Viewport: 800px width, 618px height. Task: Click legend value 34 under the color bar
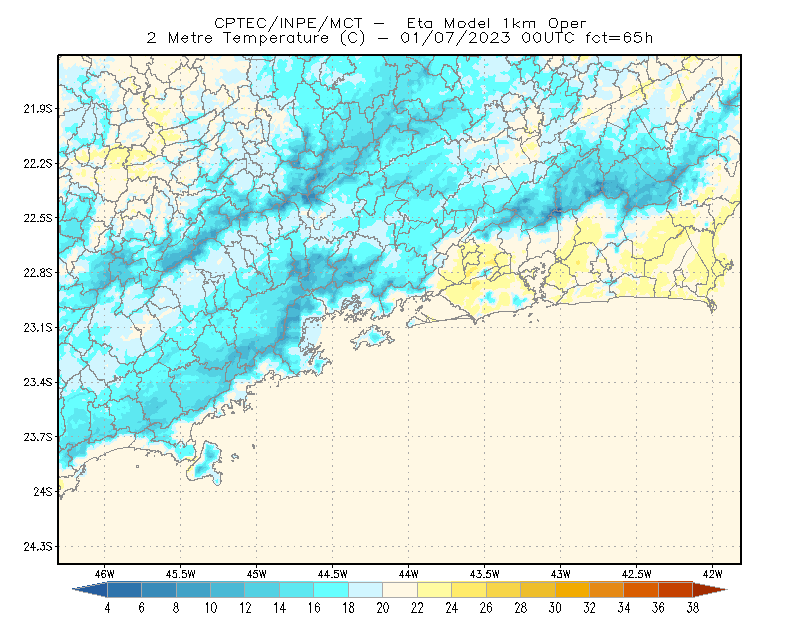[624, 608]
